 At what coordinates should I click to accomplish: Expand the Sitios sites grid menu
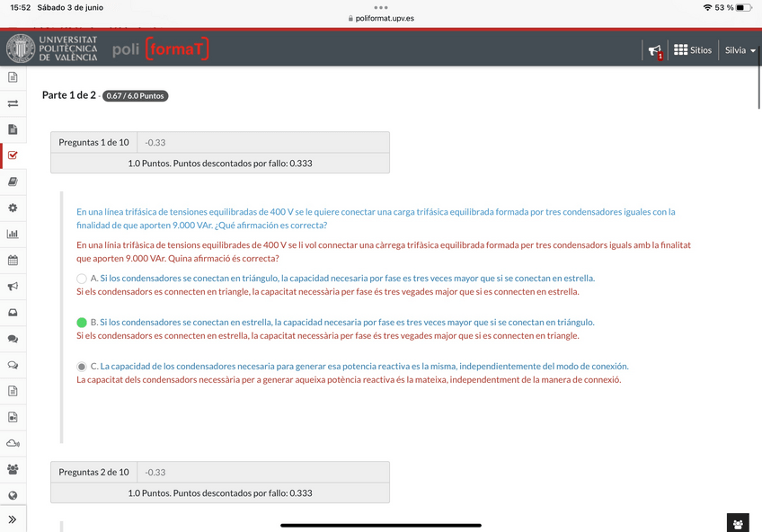tap(693, 50)
